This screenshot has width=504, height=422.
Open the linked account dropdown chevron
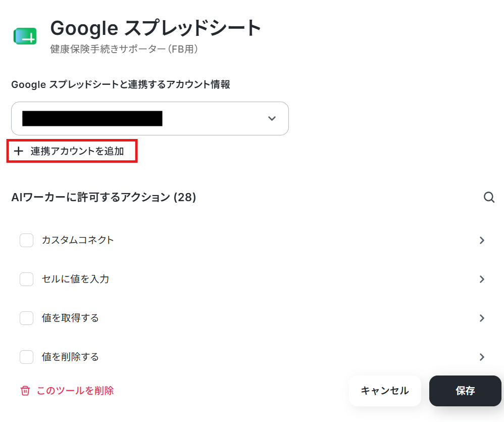(272, 118)
